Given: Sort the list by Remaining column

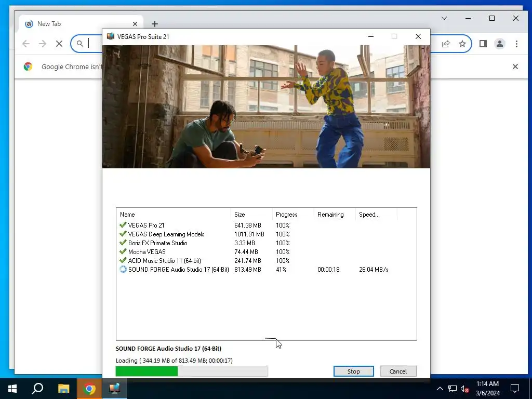Looking at the screenshot, I should [x=335, y=215].
